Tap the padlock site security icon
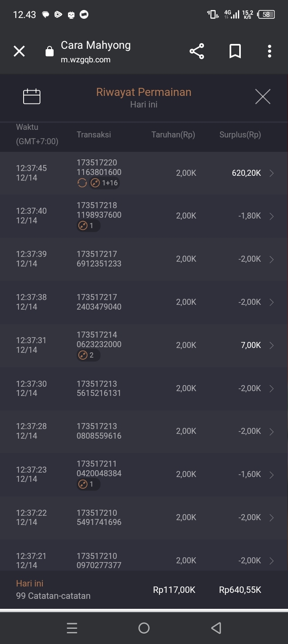The width and height of the screenshot is (288, 644). click(50, 52)
